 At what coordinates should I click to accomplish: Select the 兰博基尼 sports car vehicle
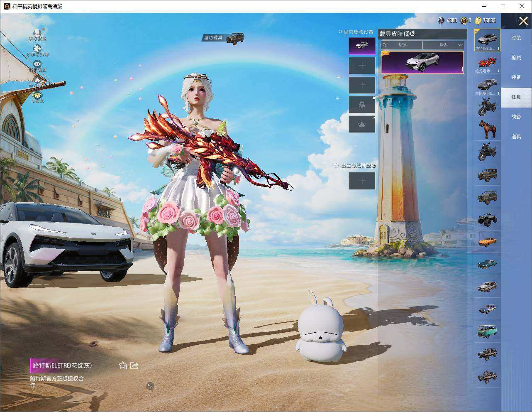(487, 85)
